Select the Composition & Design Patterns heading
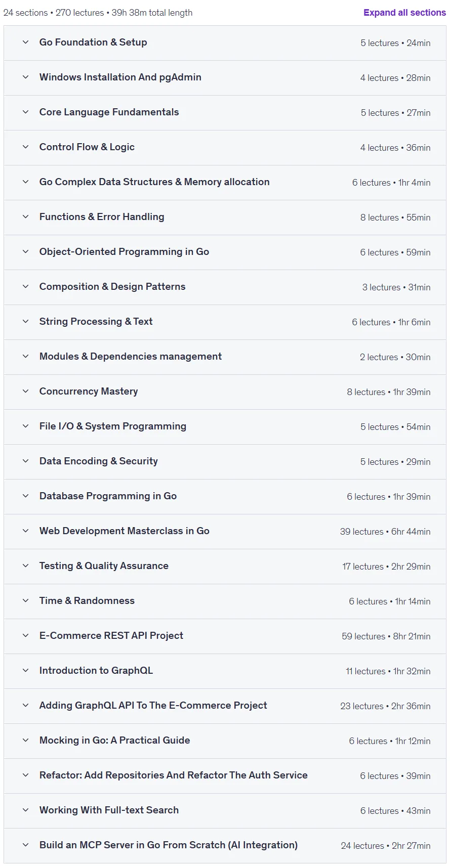 tap(112, 287)
